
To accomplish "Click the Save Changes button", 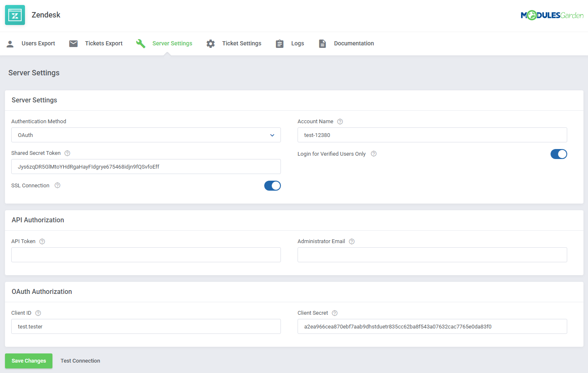I will coord(28,361).
